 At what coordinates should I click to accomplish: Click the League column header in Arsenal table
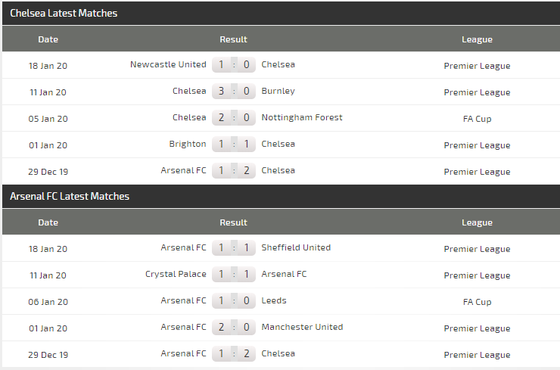coord(477,222)
